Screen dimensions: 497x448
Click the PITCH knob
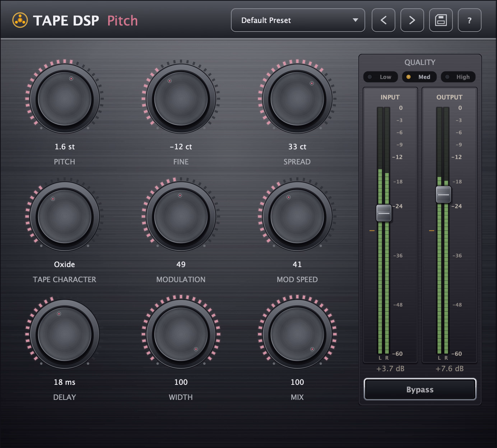click(x=65, y=98)
